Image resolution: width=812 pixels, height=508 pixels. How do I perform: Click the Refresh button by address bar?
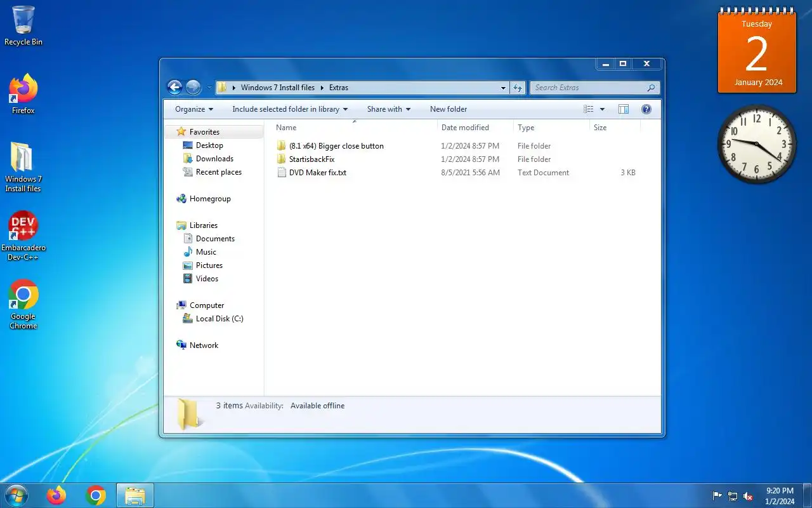[518, 88]
